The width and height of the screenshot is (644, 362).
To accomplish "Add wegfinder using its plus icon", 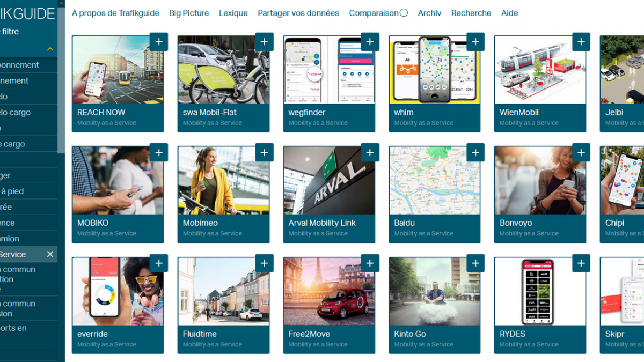I will tap(370, 42).
